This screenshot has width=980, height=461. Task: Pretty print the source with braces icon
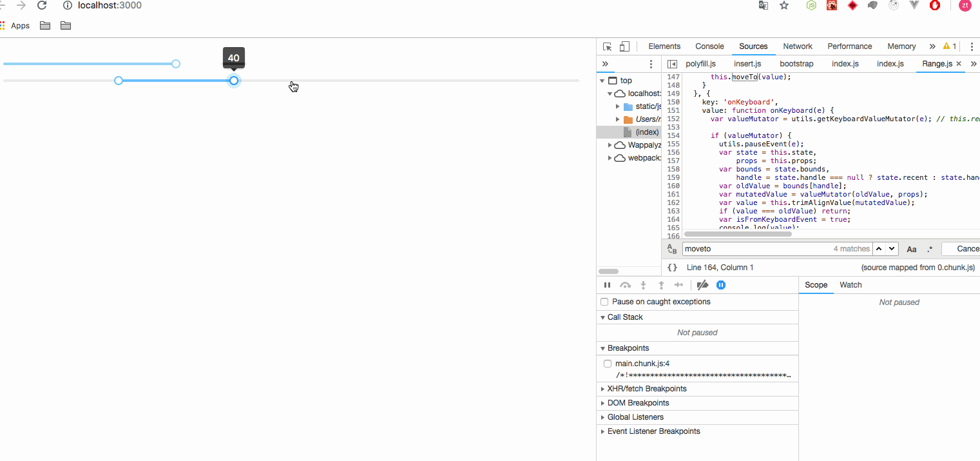point(672,267)
